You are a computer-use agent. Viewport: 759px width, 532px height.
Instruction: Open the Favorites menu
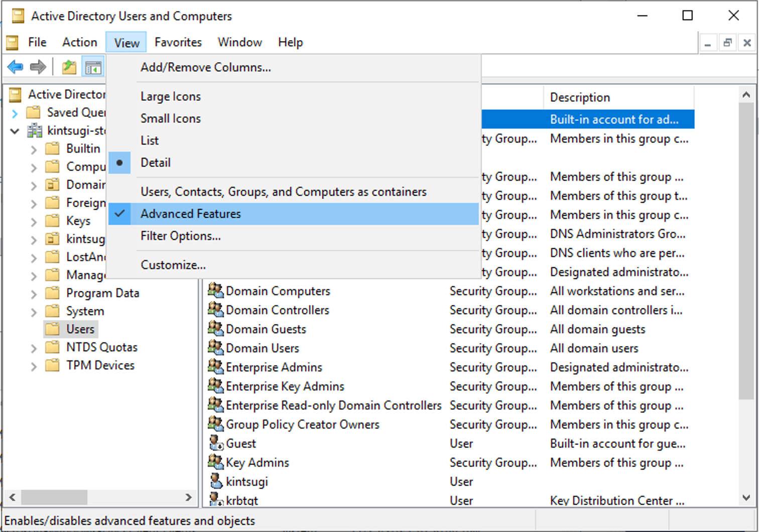pos(178,42)
